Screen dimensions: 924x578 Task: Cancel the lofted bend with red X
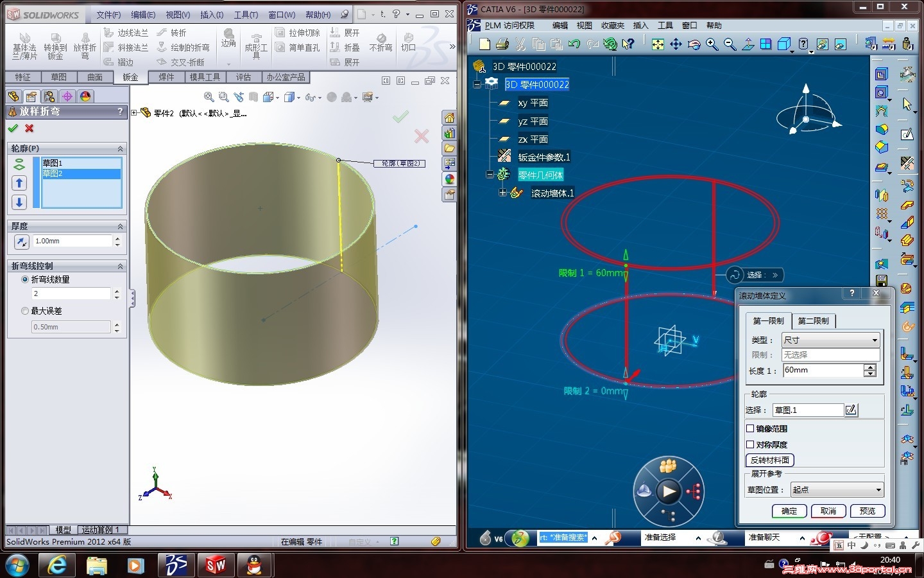tap(30, 128)
